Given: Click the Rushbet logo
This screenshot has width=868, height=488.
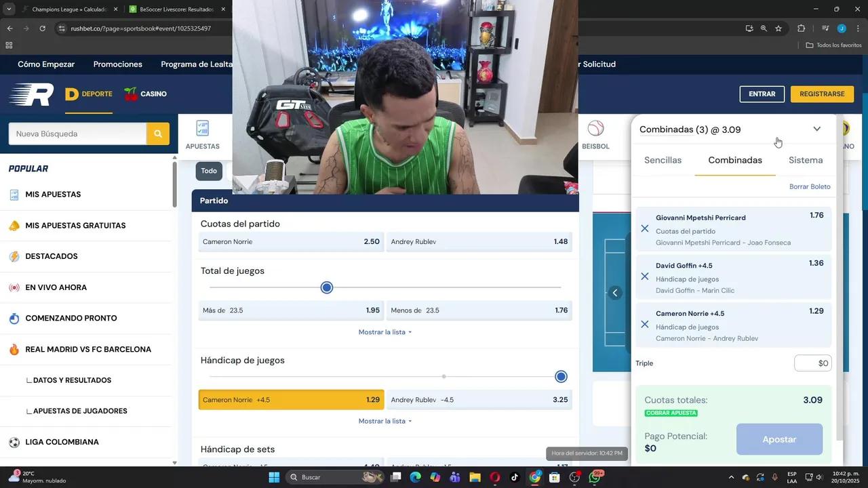Looking at the screenshot, I should click(x=31, y=94).
